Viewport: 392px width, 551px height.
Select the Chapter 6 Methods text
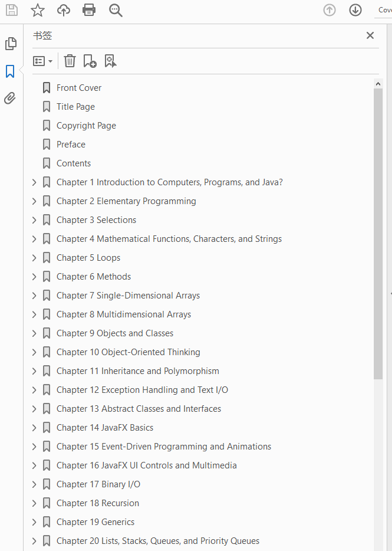pos(94,277)
